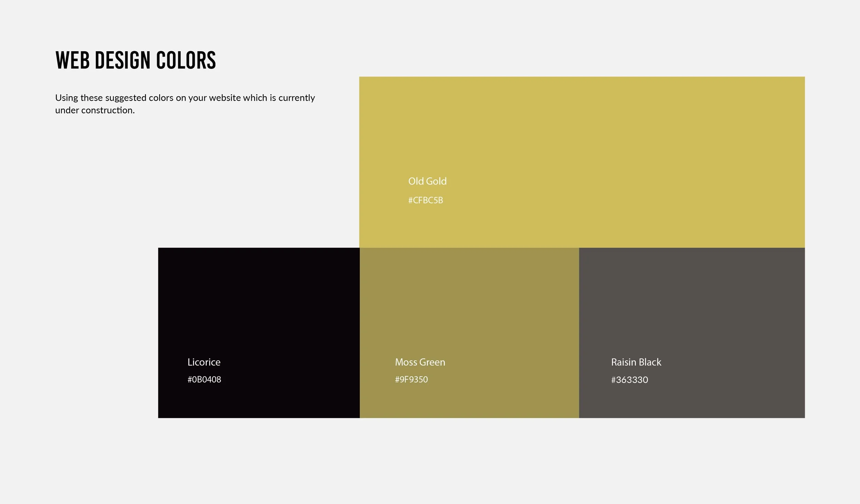
Task: Select the Moss Green label text
Action: (x=420, y=362)
